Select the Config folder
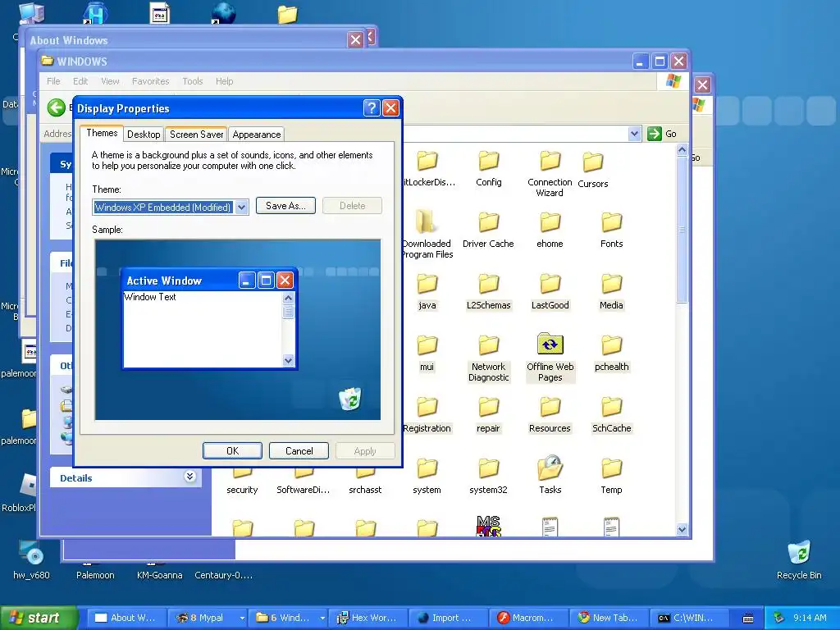 point(489,169)
